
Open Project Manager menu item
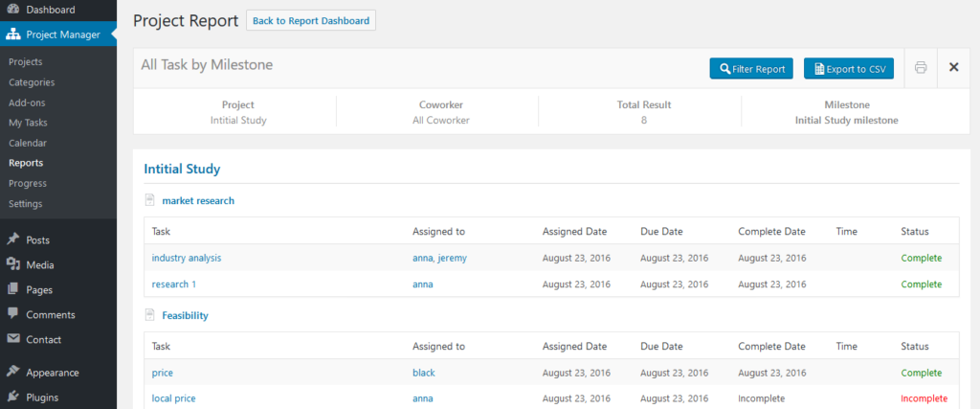[63, 35]
